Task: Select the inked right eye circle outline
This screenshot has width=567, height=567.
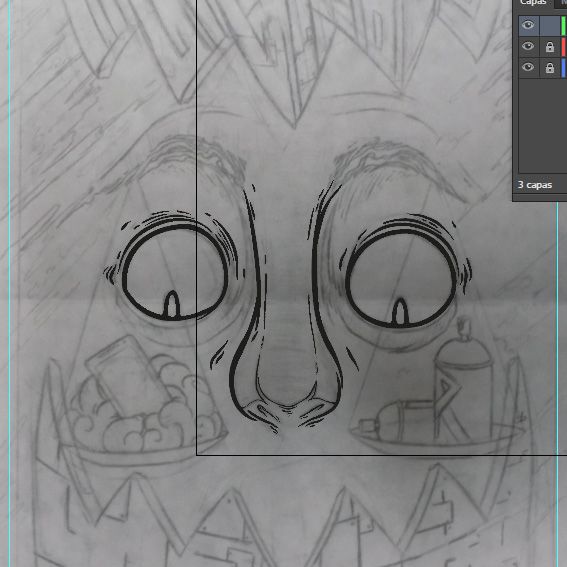Action: 401,278
